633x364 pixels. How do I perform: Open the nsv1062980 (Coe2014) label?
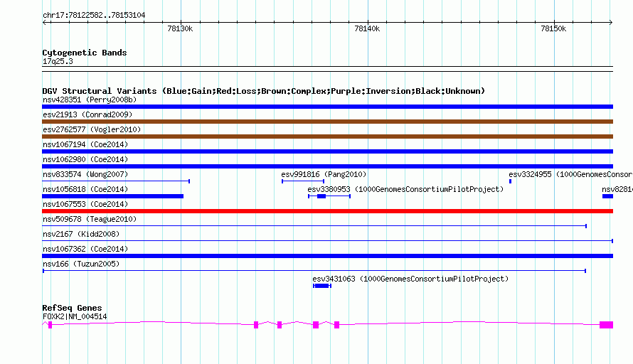coord(85,159)
